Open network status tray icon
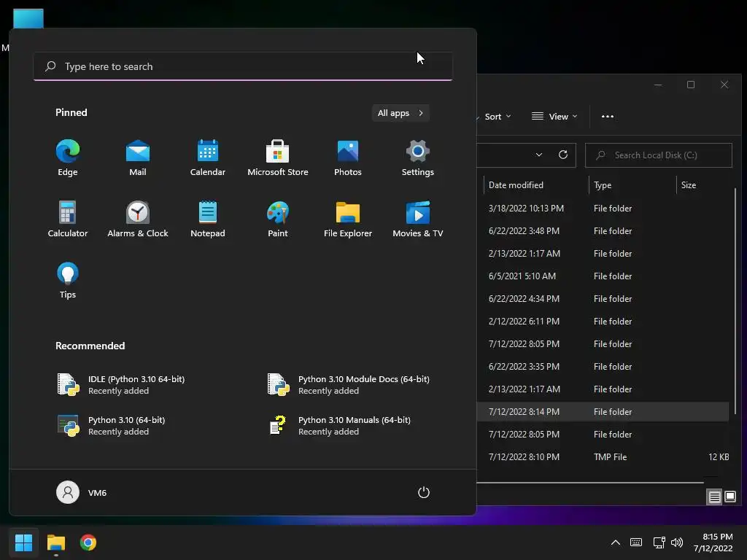 pyautogui.click(x=659, y=542)
